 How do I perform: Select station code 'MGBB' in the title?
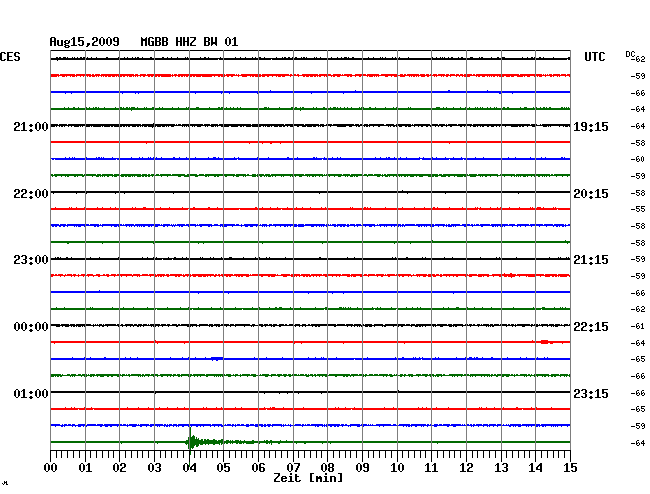[x=154, y=42]
